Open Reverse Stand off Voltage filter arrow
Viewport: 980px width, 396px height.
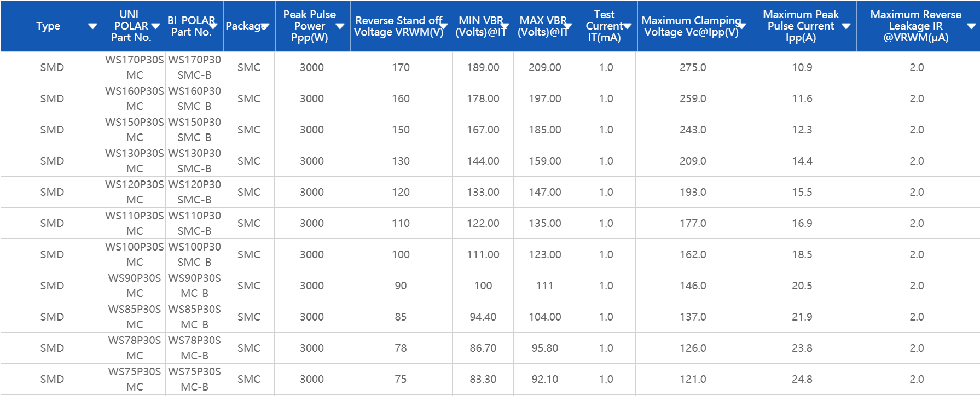(444, 26)
